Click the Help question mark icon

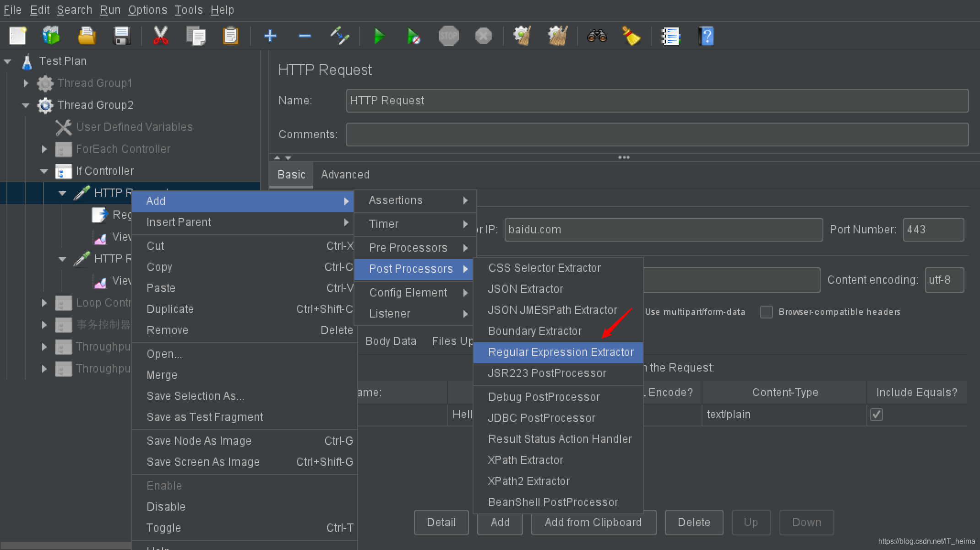706,36
